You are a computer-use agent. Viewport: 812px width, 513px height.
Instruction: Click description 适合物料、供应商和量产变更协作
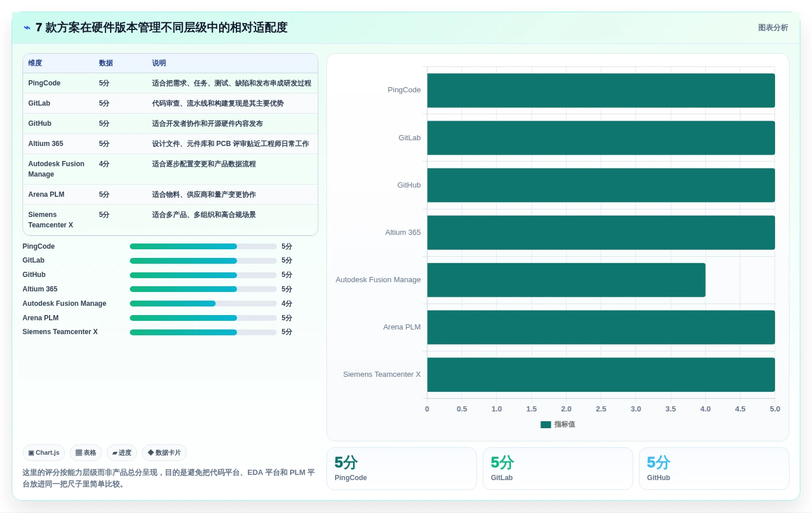(x=204, y=194)
